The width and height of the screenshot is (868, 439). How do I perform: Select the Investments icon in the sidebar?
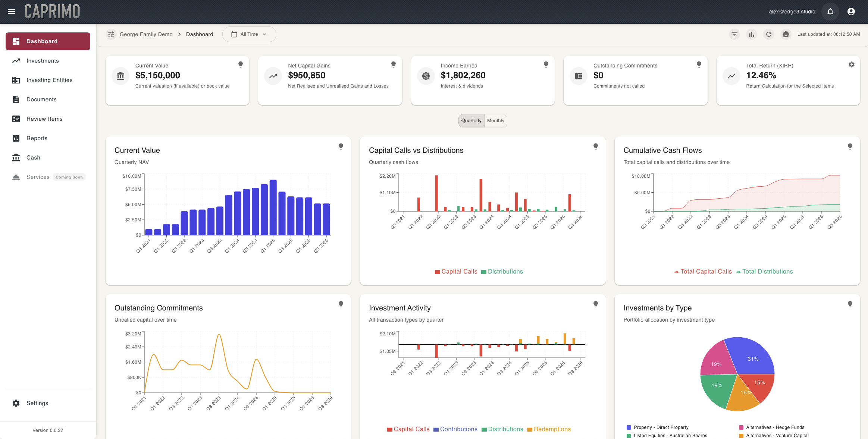pyautogui.click(x=16, y=60)
